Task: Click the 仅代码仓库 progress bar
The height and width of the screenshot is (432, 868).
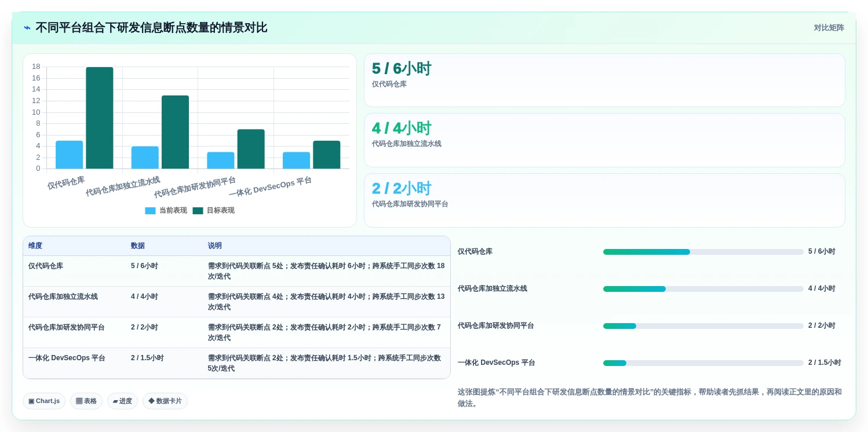Action: (x=703, y=252)
